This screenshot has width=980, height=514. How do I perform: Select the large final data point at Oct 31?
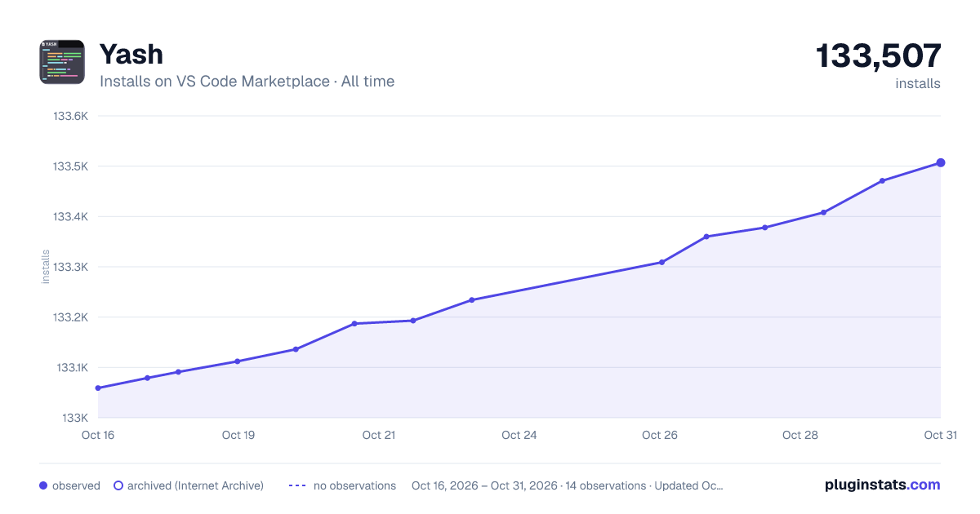(x=941, y=162)
